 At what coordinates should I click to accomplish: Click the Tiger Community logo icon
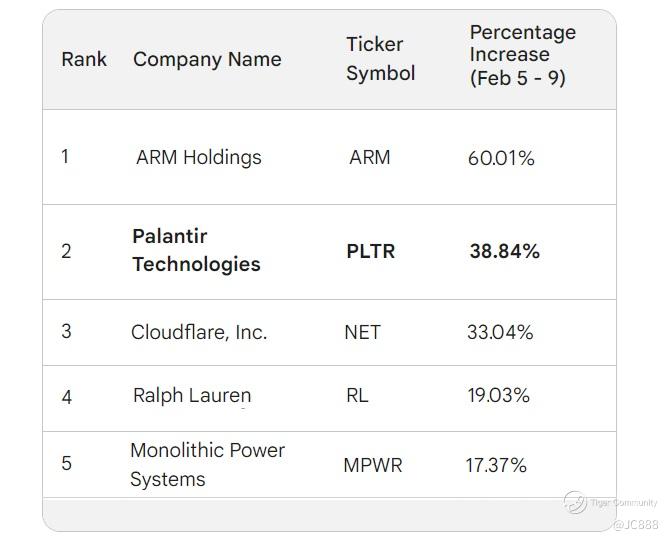tap(574, 502)
